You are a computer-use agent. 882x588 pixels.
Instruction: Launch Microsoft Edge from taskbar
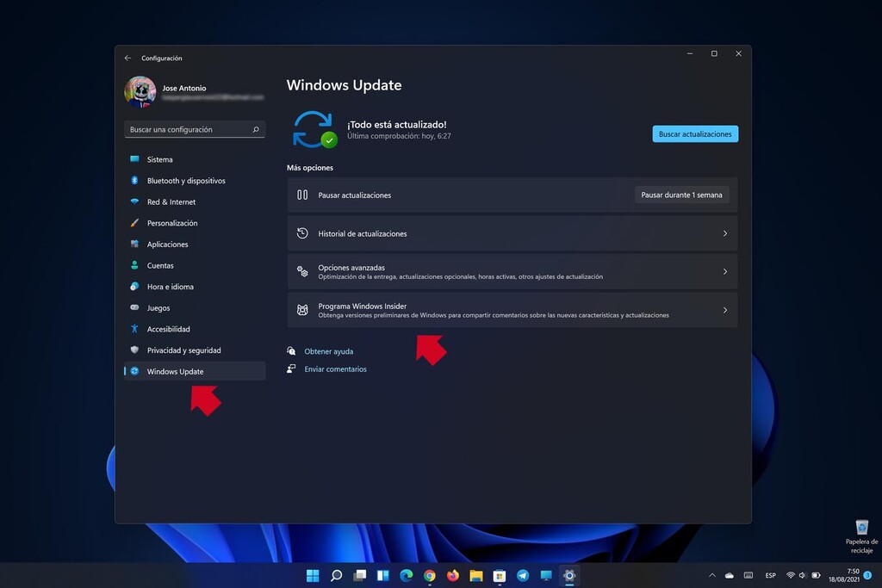(x=407, y=575)
